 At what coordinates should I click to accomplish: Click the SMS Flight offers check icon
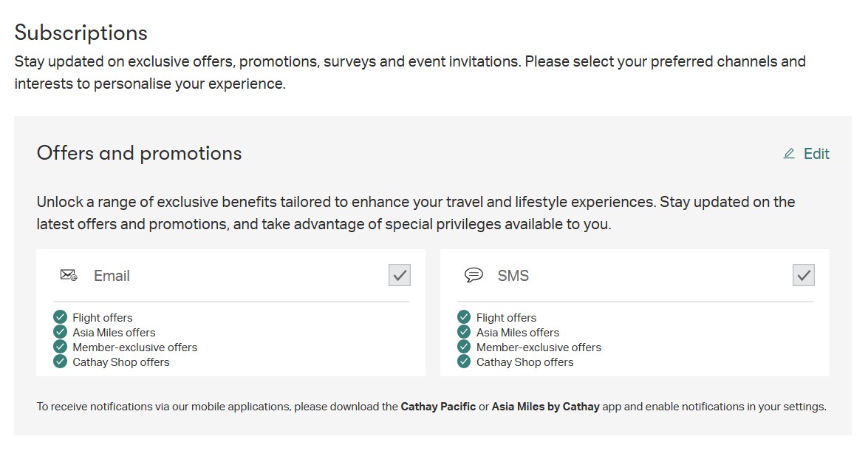click(464, 317)
